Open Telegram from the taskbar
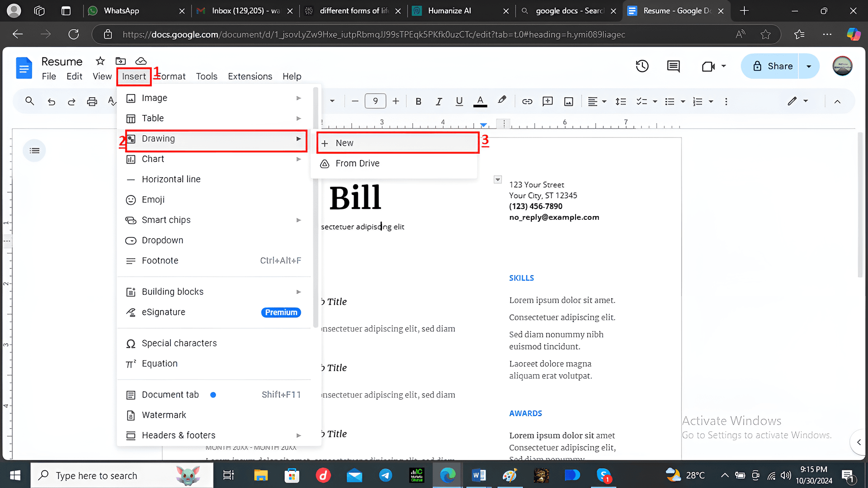The image size is (868, 488). coord(386,475)
